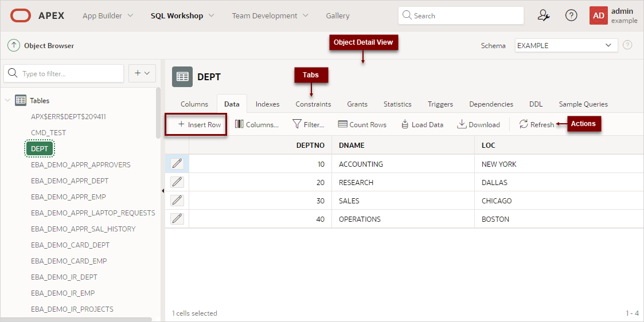This screenshot has height=322, width=644.
Task: Click Insert Row
Action: (199, 124)
